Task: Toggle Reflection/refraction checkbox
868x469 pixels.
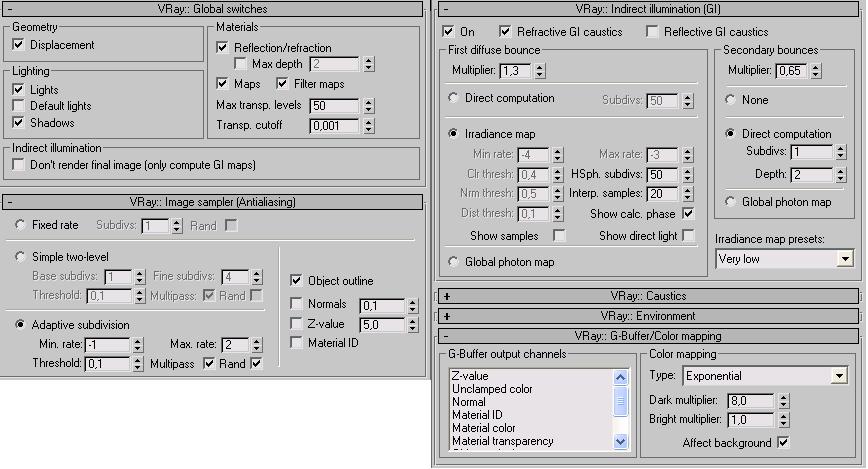Action: (x=222, y=48)
